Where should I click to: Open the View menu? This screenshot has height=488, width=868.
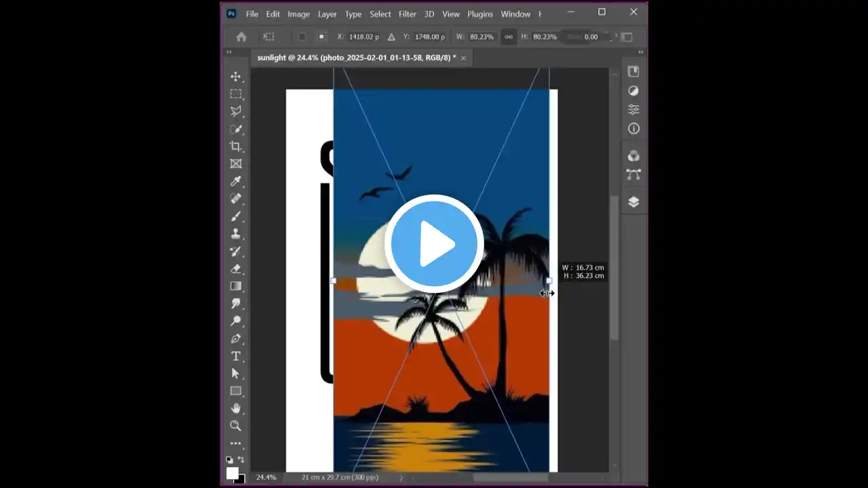[451, 14]
